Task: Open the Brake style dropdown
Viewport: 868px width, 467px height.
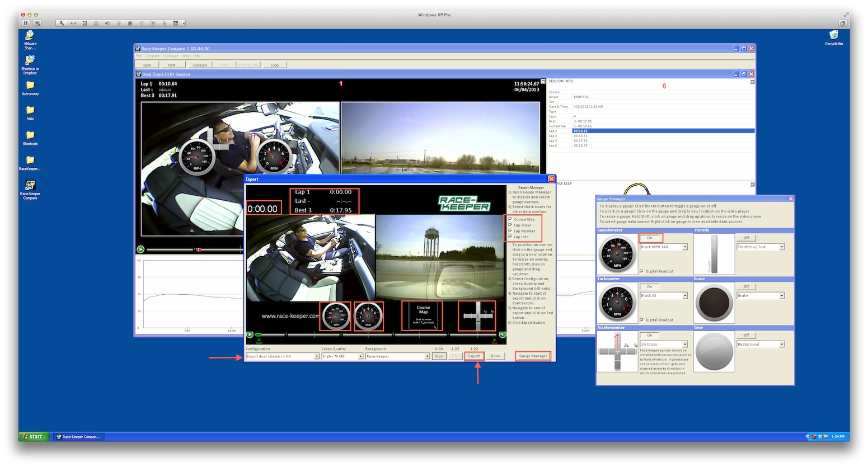Action: coord(761,295)
